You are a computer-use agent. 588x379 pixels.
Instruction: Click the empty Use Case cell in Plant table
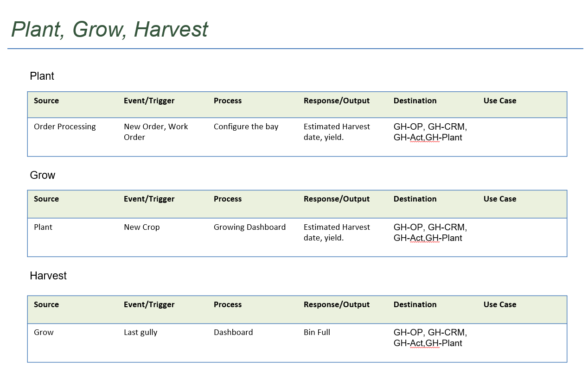pos(524,137)
